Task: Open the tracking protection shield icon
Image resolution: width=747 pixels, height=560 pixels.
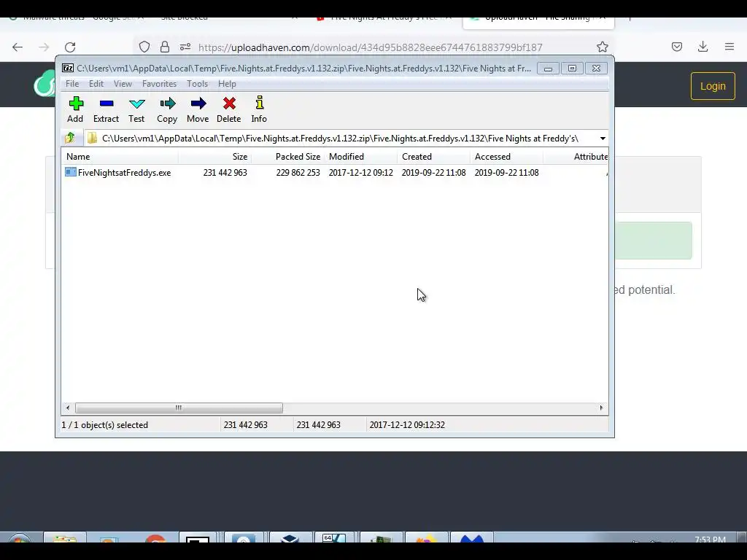Action: pos(144,47)
